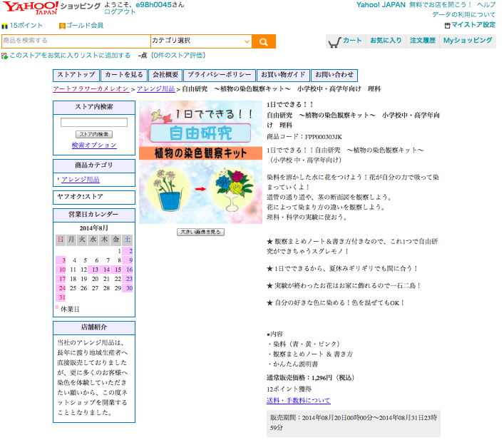Click the ヤフオク!ストア sidebar box
This screenshot has width=504, height=440.
click(94, 197)
